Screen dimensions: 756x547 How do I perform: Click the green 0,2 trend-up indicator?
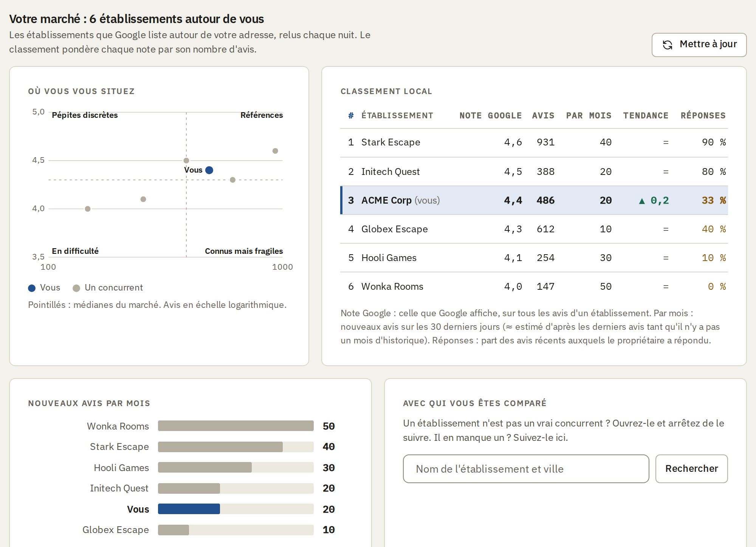tap(654, 201)
